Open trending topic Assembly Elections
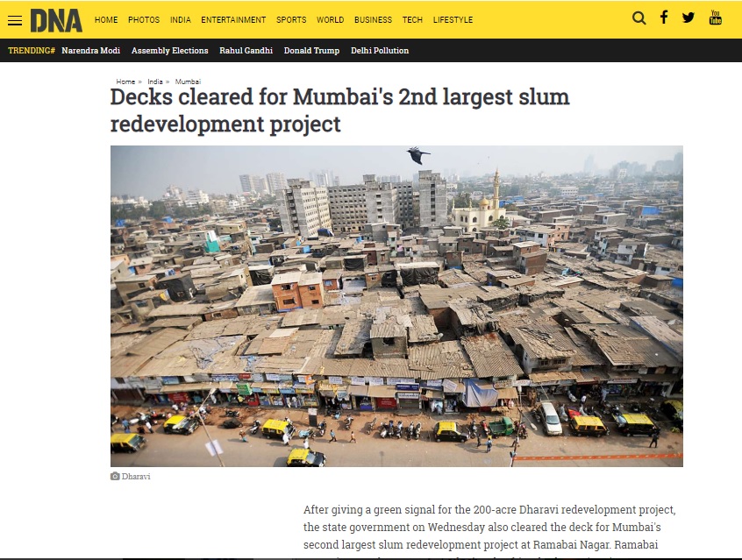742x560 pixels. pyautogui.click(x=170, y=51)
